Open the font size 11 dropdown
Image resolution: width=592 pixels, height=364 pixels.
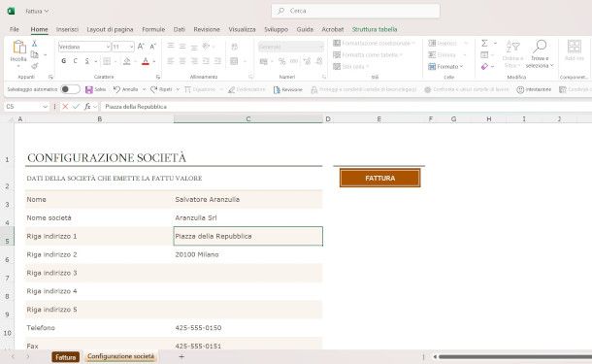point(131,47)
